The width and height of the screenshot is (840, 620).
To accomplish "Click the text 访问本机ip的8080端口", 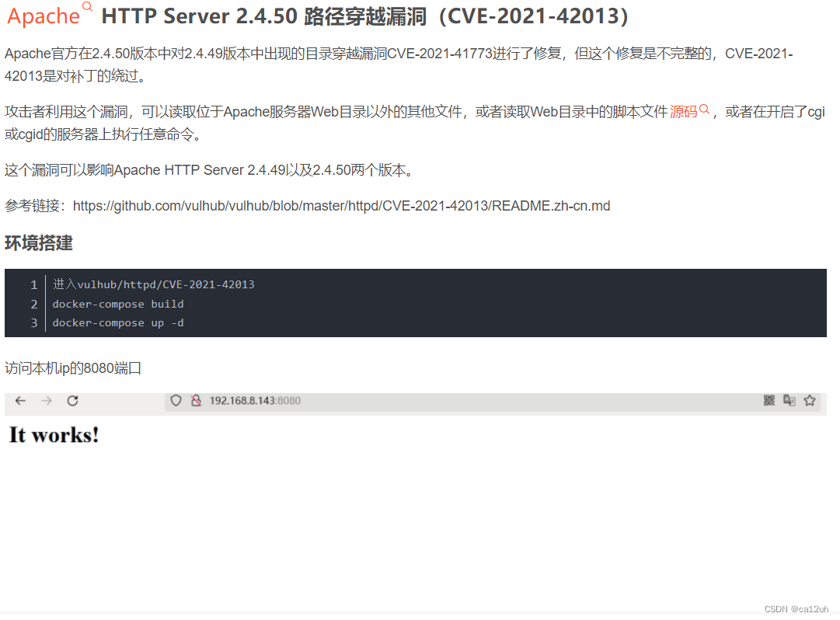I will [73, 368].
